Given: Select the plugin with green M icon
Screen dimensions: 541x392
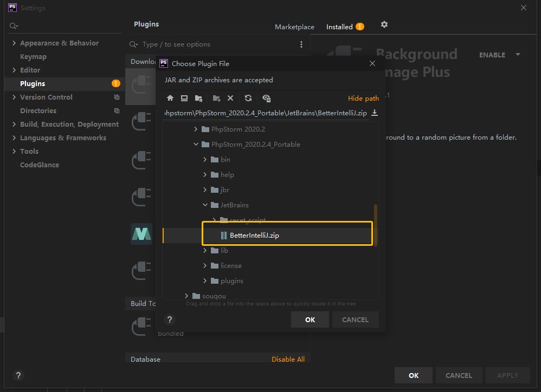Looking at the screenshot, I should coord(141,234).
